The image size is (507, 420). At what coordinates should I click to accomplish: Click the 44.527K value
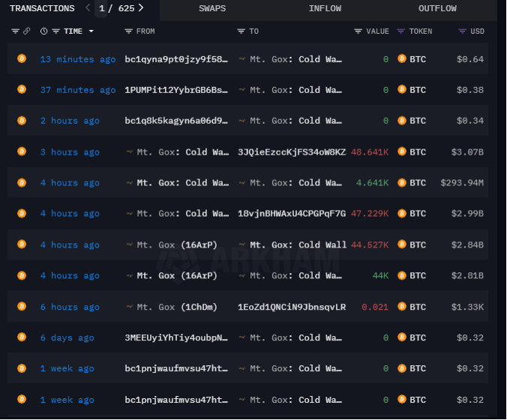(370, 244)
